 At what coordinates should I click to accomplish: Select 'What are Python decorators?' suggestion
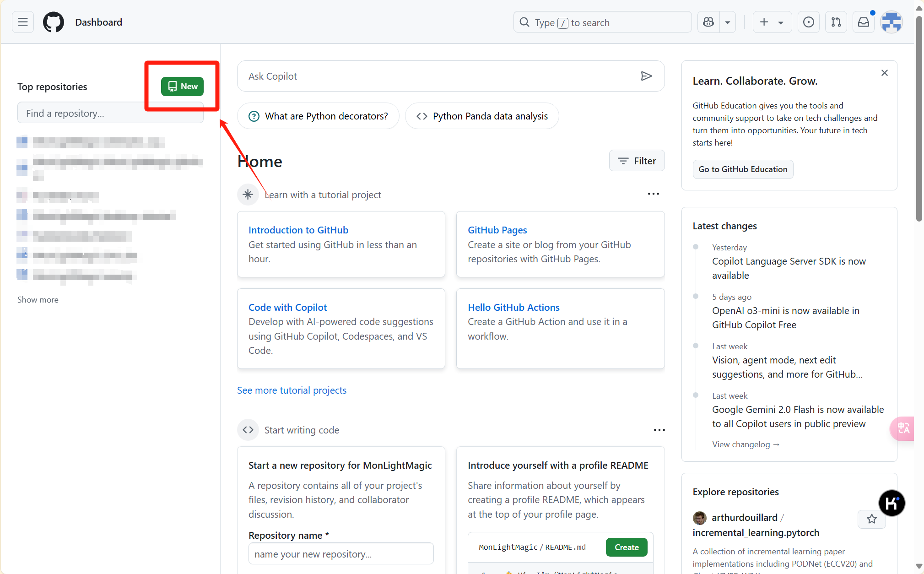pos(318,116)
